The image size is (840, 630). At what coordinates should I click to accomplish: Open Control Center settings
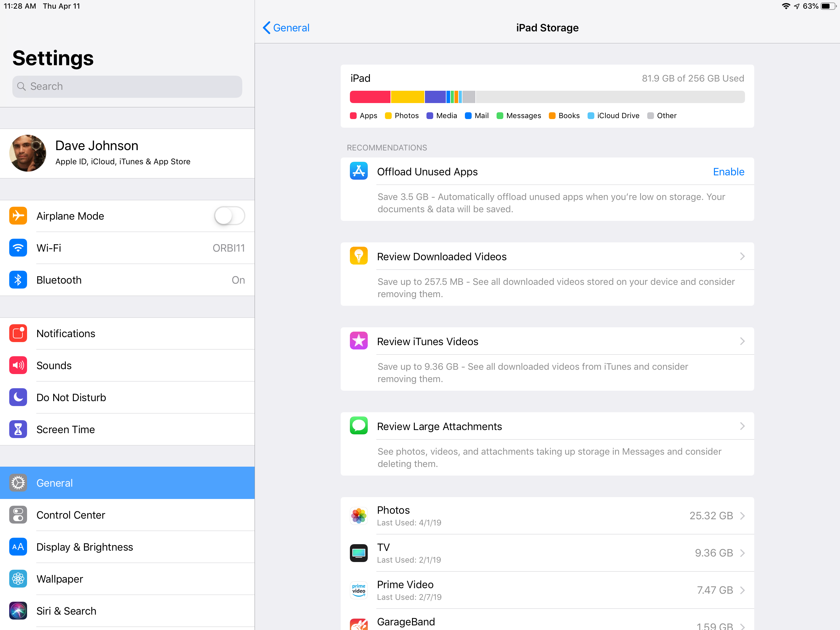[127, 515]
